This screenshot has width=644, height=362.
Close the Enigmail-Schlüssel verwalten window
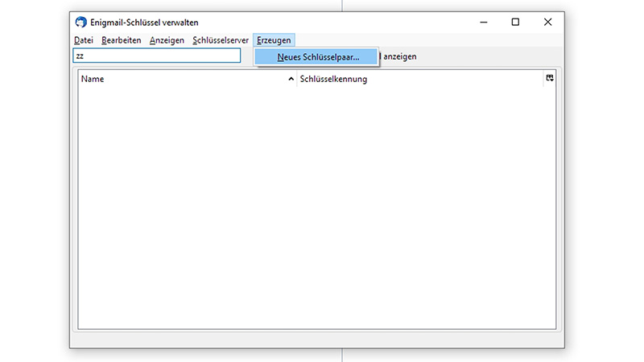tap(548, 22)
